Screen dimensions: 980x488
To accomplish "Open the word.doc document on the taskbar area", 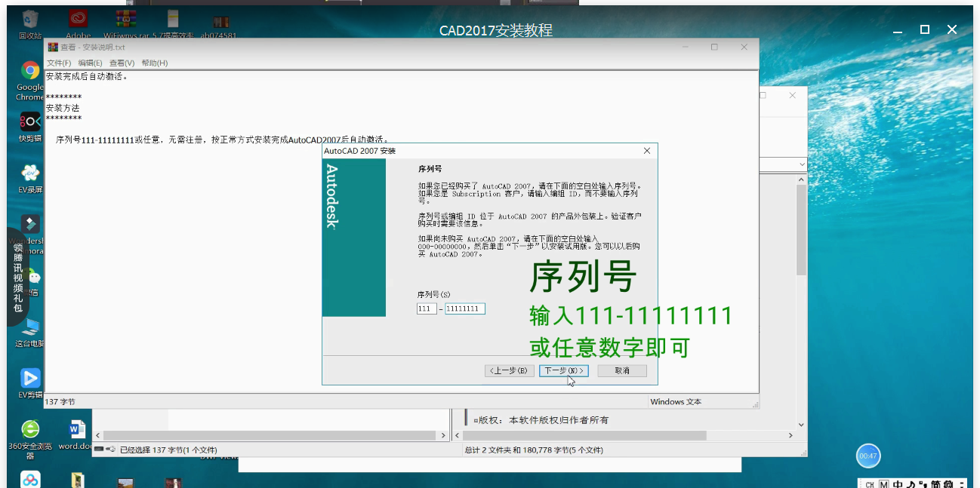I will tap(76, 430).
